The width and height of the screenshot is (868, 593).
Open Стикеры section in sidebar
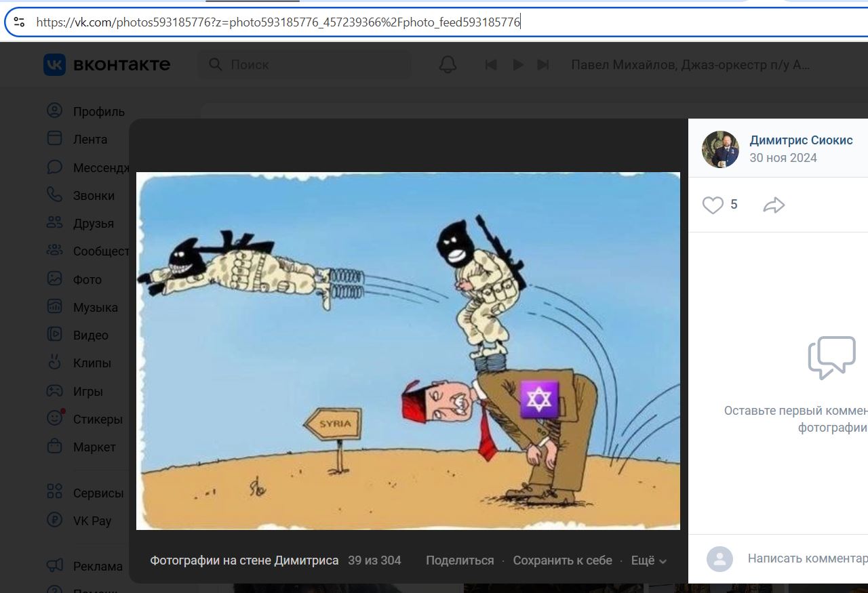85,419
